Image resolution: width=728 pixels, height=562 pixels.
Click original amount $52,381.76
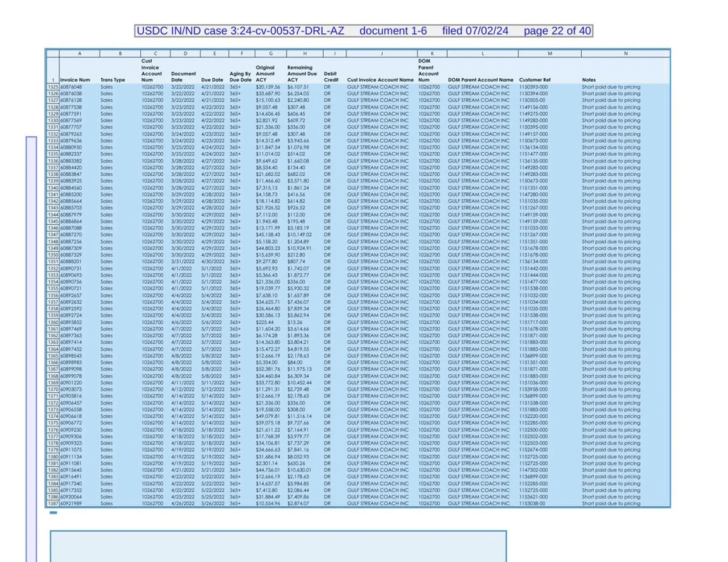(x=268, y=369)
